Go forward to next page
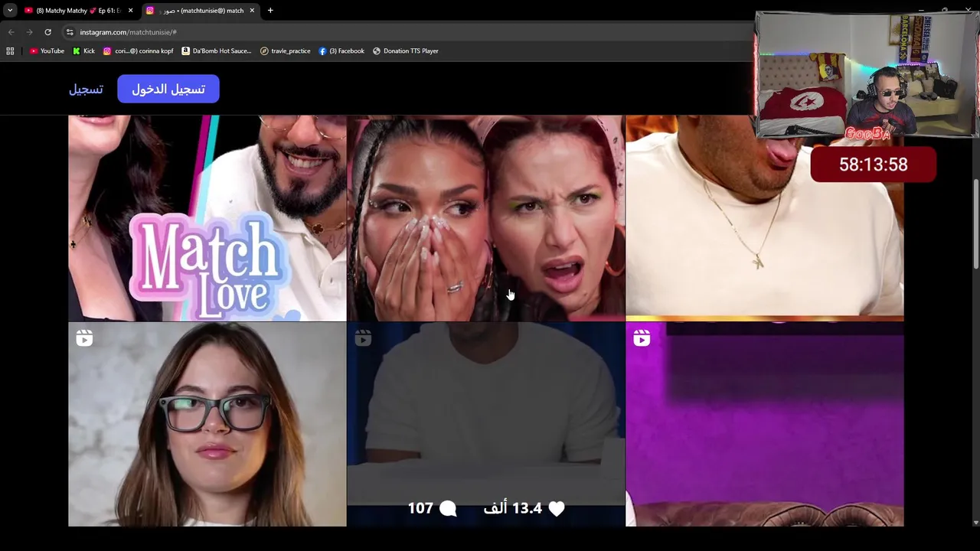The width and height of the screenshot is (980, 551). [29, 32]
